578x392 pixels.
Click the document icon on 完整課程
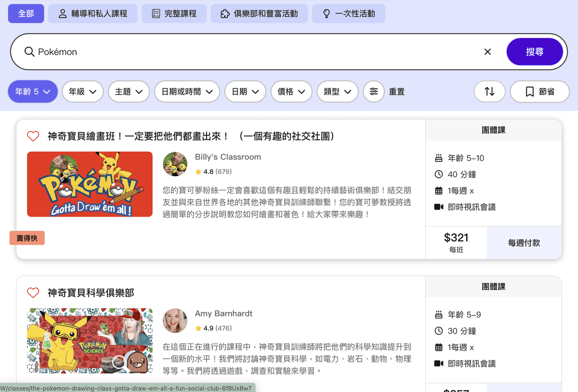156,13
